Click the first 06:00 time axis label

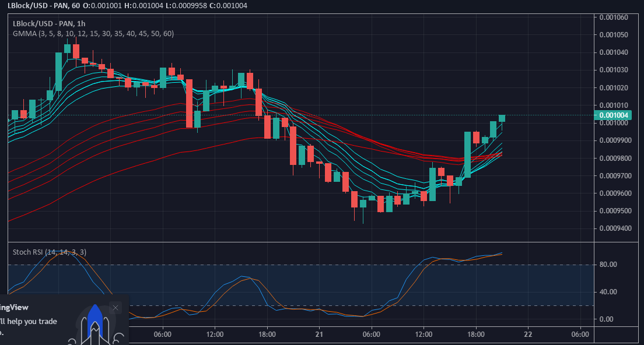[x=163, y=335]
